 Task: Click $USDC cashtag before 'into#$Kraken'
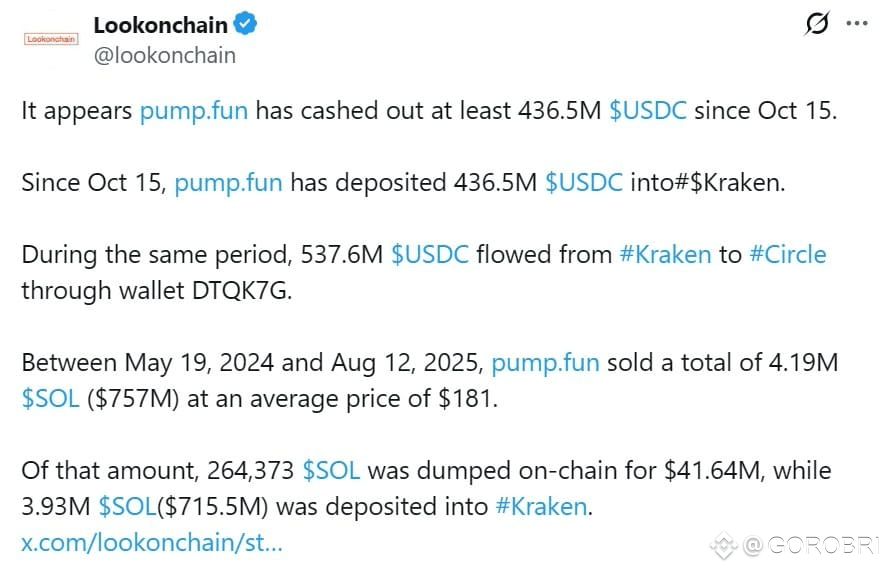point(584,183)
